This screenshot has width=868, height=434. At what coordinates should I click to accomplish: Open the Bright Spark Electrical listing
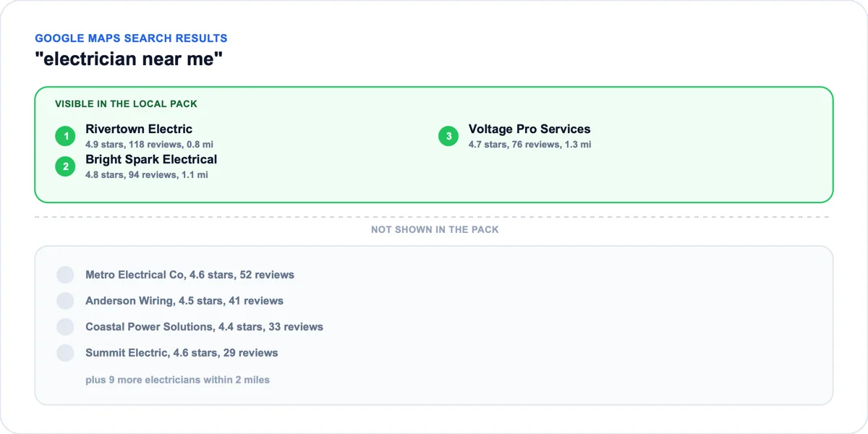click(x=151, y=160)
